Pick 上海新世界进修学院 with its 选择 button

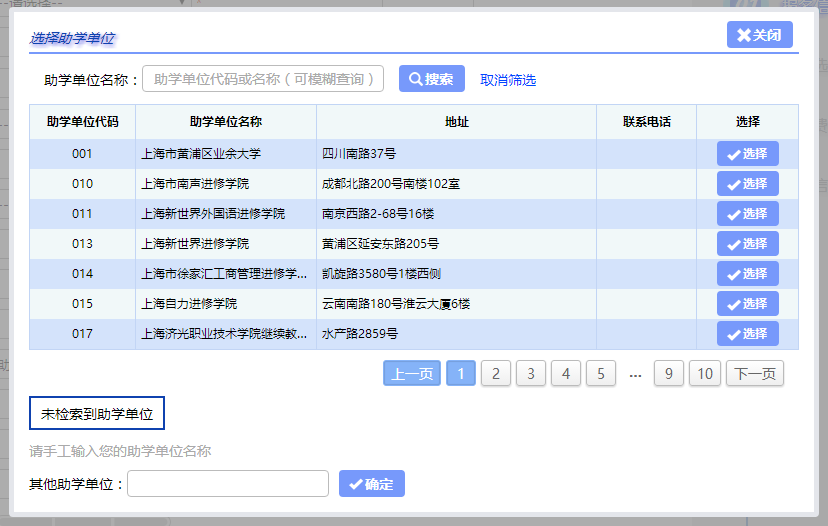[747, 244]
